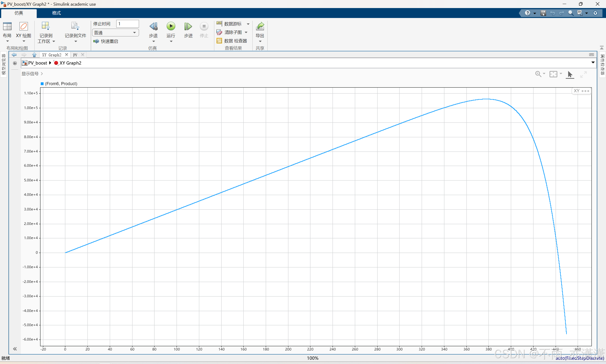
Task: Switch to the Format (格式) ribbon tab
Action: coord(56,13)
